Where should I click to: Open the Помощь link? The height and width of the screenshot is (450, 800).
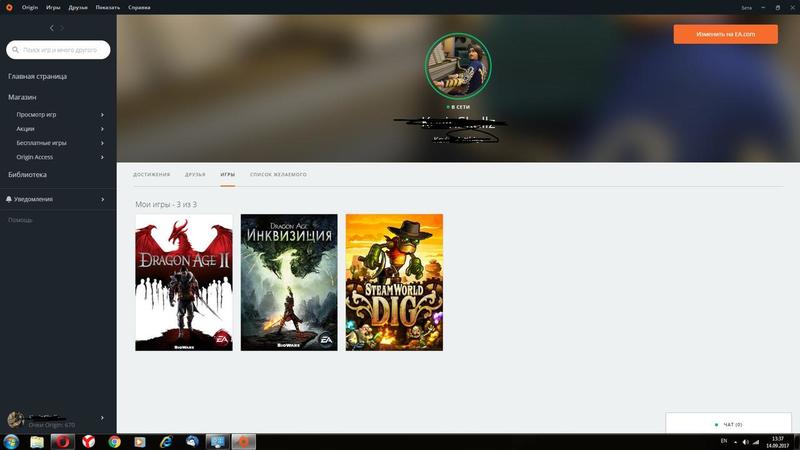20,220
